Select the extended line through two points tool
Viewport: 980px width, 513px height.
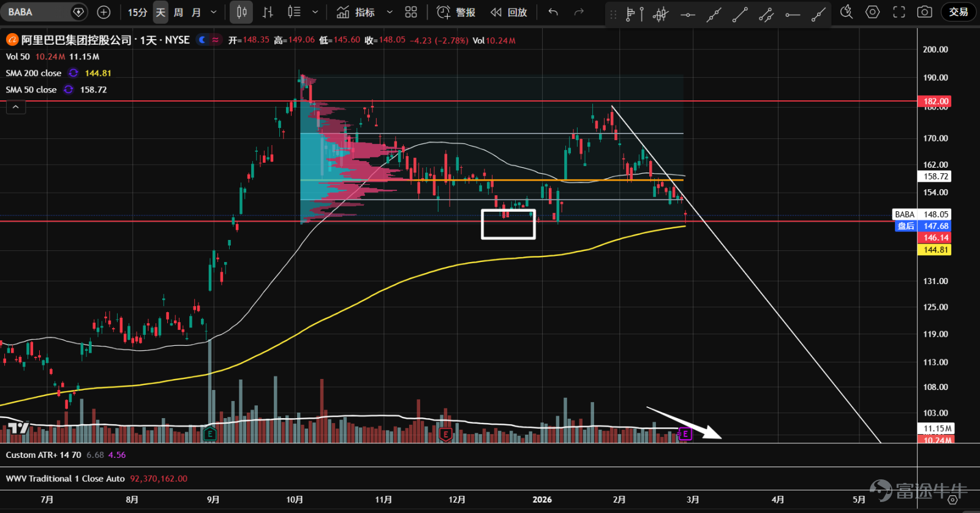pyautogui.click(x=714, y=14)
